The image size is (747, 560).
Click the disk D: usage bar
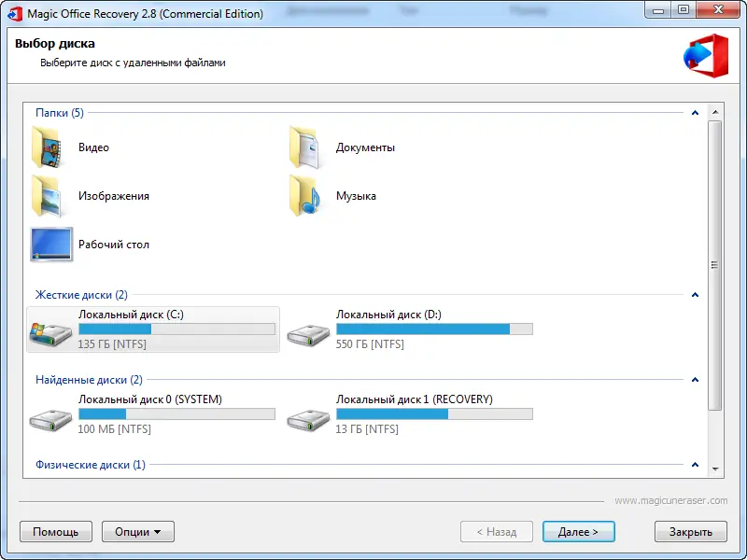tap(434, 329)
